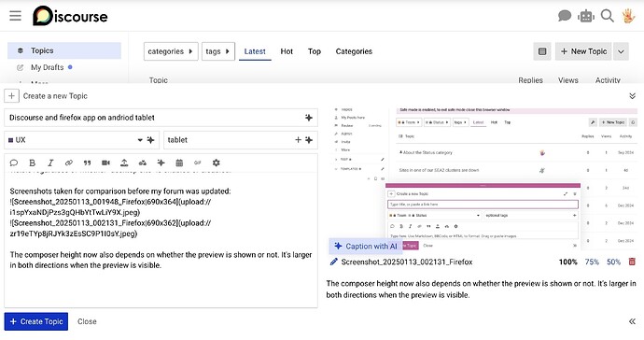
Task: Hide preview with the double-left chevron
Action: pos(632,321)
